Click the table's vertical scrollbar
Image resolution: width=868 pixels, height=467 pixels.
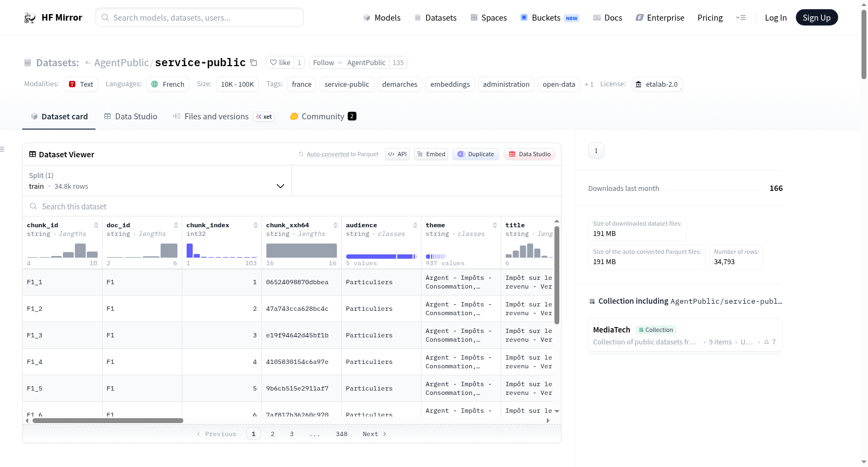557,275
